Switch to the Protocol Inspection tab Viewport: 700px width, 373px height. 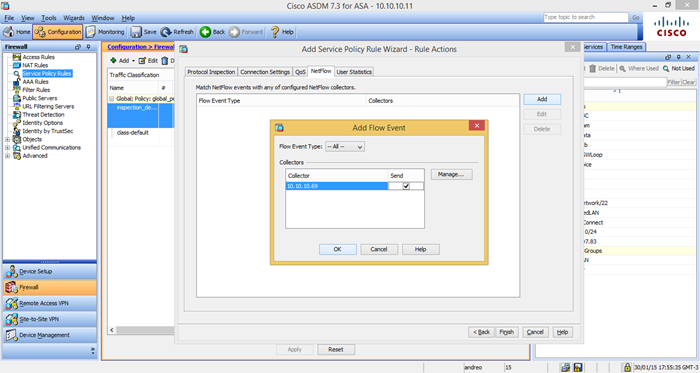(x=211, y=72)
